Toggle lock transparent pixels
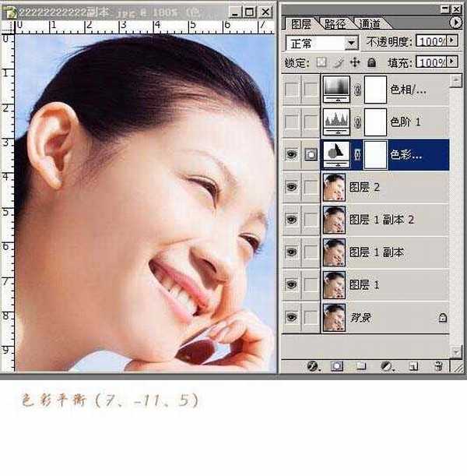Image resolution: width=467 pixels, height=476 pixels. [321, 62]
